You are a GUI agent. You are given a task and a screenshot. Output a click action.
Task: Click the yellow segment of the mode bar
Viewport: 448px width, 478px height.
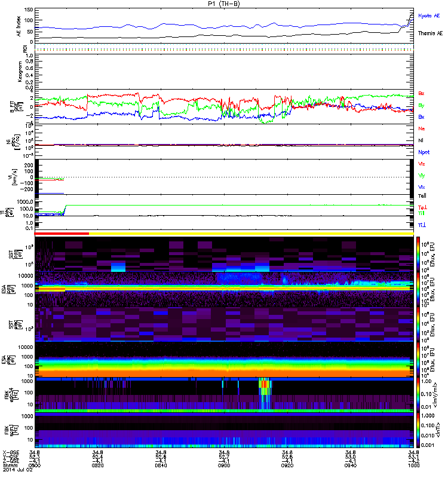click(x=251, y=234)
